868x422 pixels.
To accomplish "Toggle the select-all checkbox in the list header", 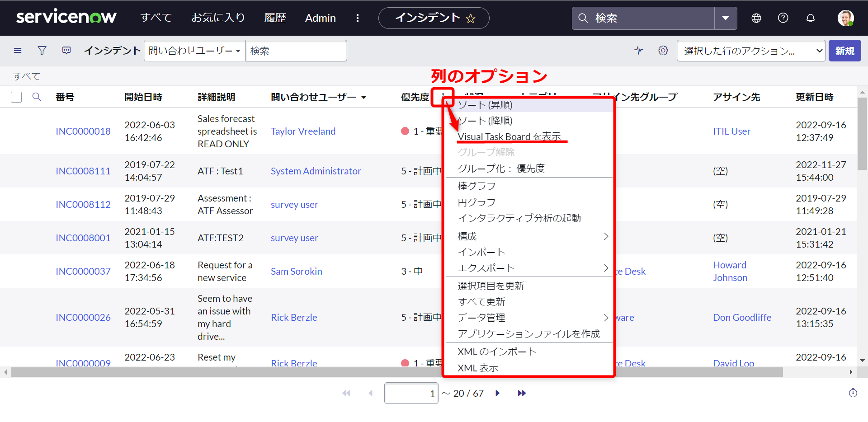I will click(16, 97).
